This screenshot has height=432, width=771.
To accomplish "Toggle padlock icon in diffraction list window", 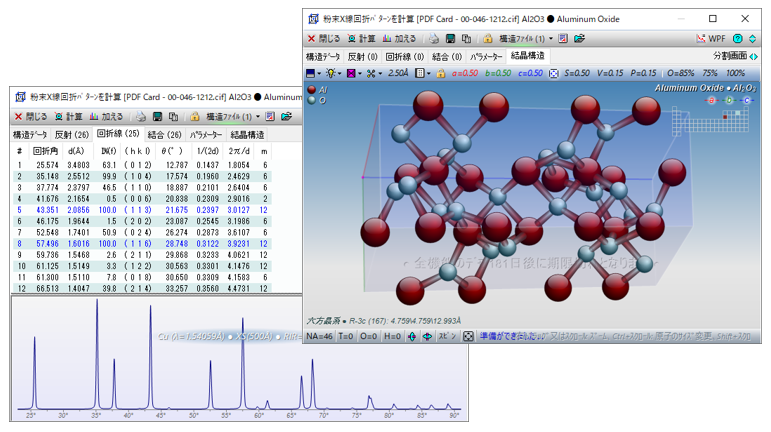I will (195, 116).
